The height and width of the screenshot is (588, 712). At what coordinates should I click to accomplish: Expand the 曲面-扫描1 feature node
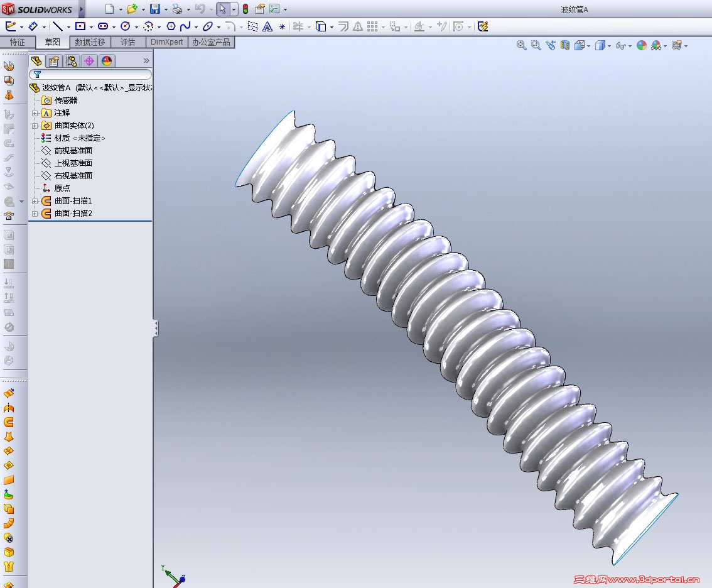[x=35, y=201]
